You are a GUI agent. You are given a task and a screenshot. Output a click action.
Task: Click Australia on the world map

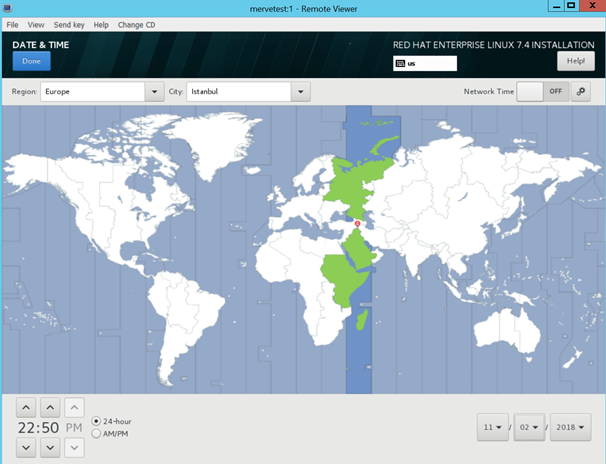[506, 330]
